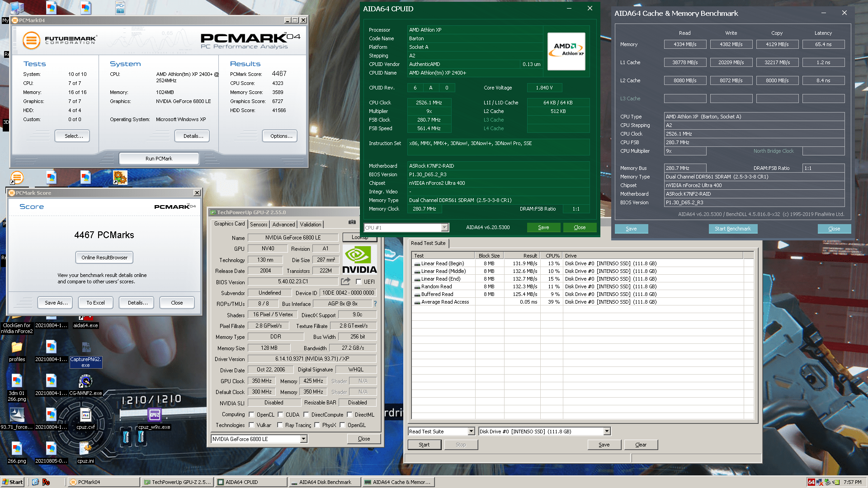Switch to Graphics Card tab

[x=229, y=224]
